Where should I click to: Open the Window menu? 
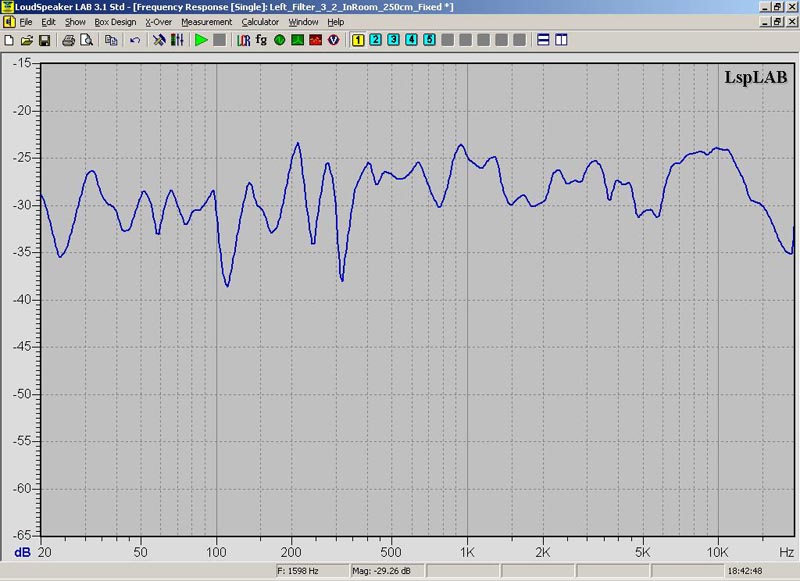click(x=304, y=22)
